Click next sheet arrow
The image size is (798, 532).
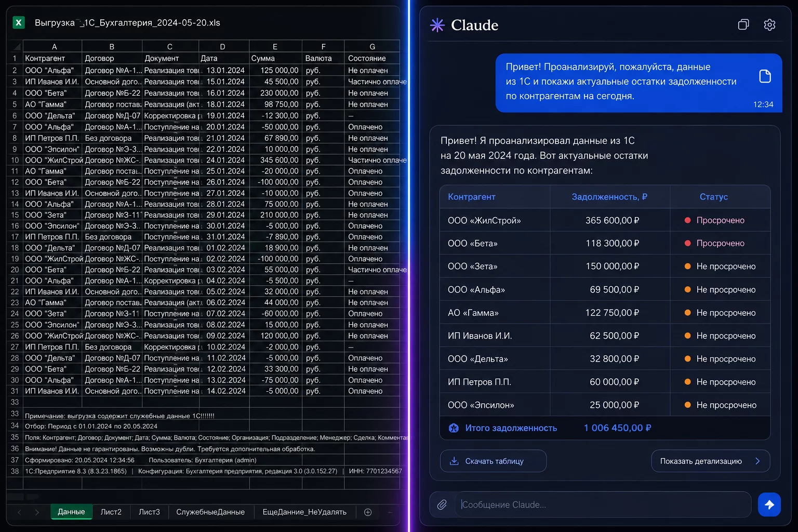tap(37, 512)
